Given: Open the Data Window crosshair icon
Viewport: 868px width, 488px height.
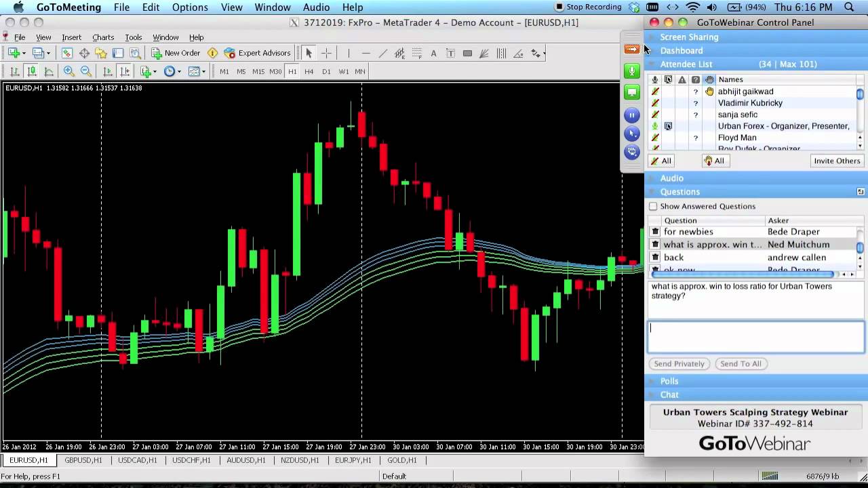Looking at the screenshot, I should click(84, 53).
